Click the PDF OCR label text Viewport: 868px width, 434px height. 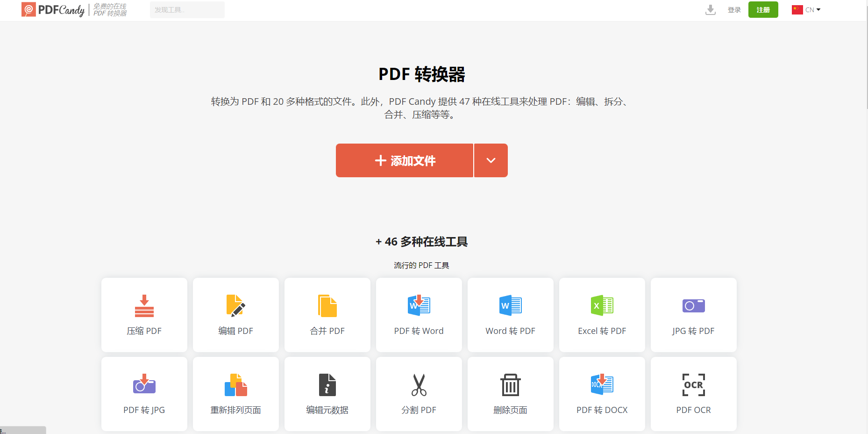point(694,410)
